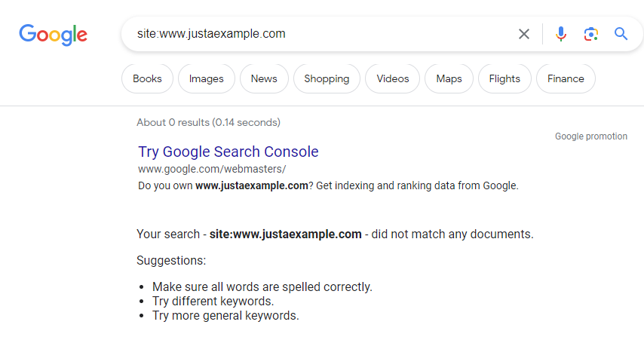Open Try Google Search Console link

tap(228, 152)
